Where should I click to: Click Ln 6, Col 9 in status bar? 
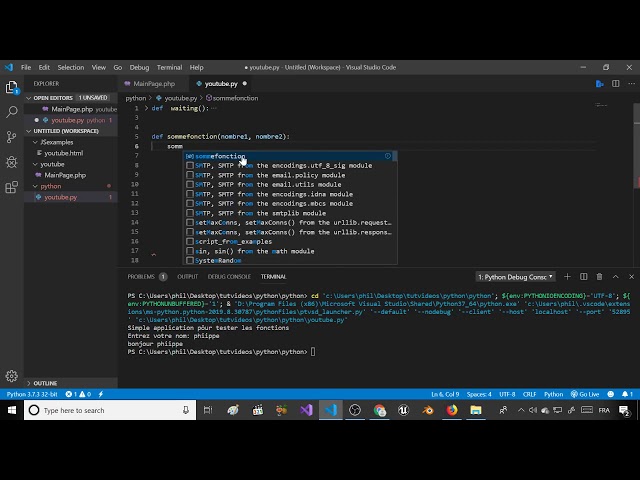pos(445,394)
